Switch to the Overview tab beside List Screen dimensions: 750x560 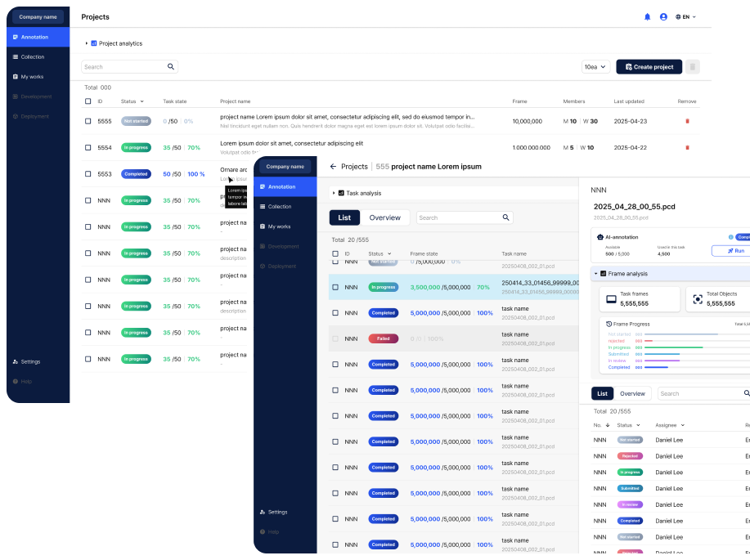pos(384,217)
